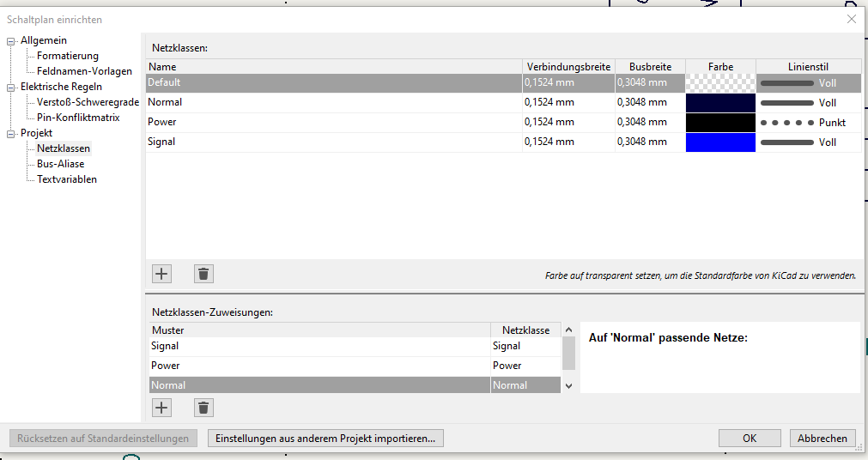Open Default net class color swatch
The width and height of the screenshot is (868, 460).
(720, 83)
